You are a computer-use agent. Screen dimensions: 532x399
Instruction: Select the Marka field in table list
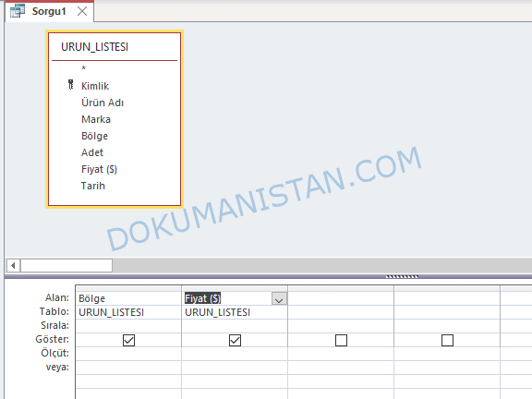click(96, 119)
